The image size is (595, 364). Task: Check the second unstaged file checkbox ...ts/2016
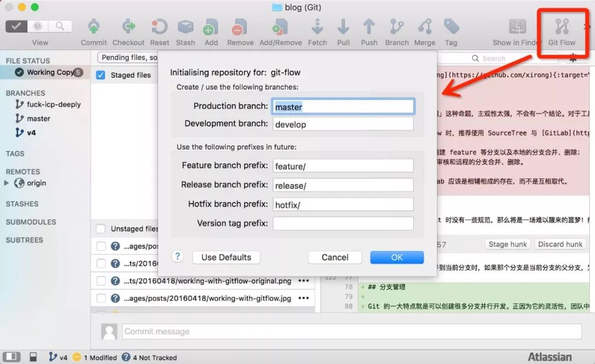[101, 264]
